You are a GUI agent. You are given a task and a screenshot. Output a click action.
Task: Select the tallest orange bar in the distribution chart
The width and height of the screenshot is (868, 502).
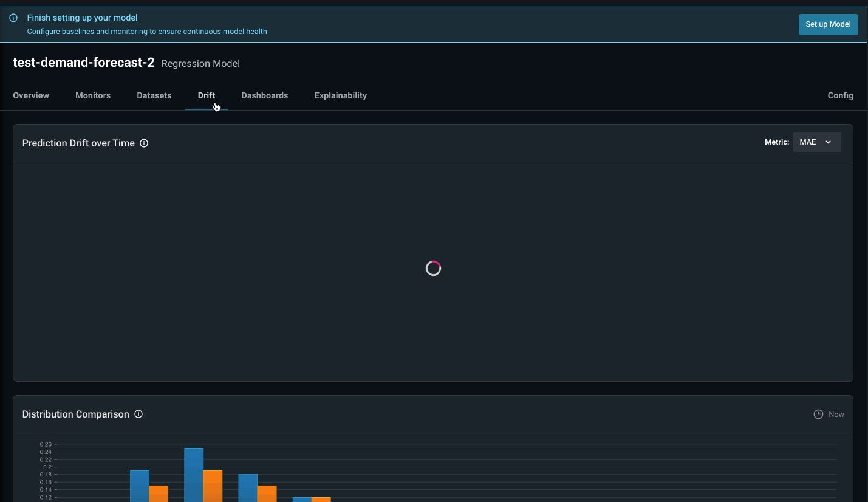[x=213, y=485]
